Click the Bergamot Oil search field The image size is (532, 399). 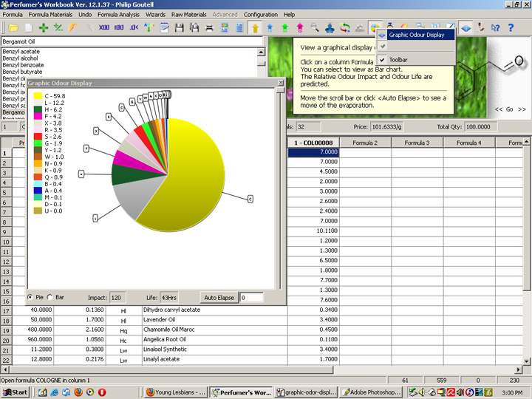point(132,41)
